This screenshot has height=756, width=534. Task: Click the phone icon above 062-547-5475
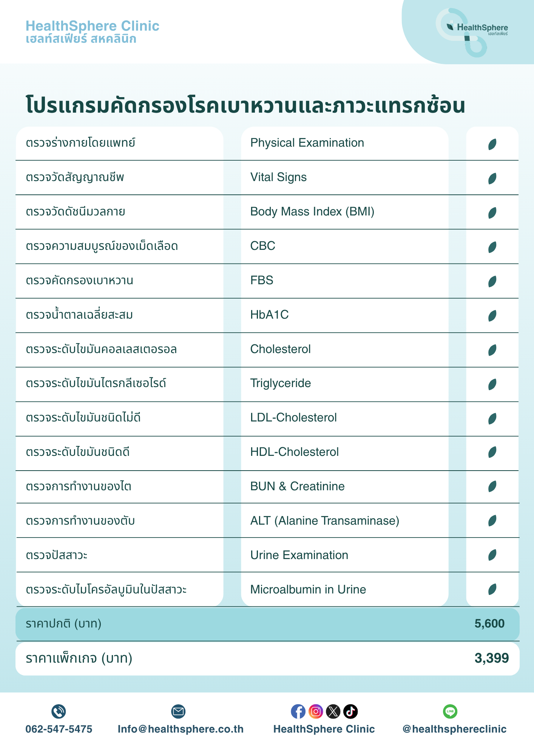(x=59, y=711)
